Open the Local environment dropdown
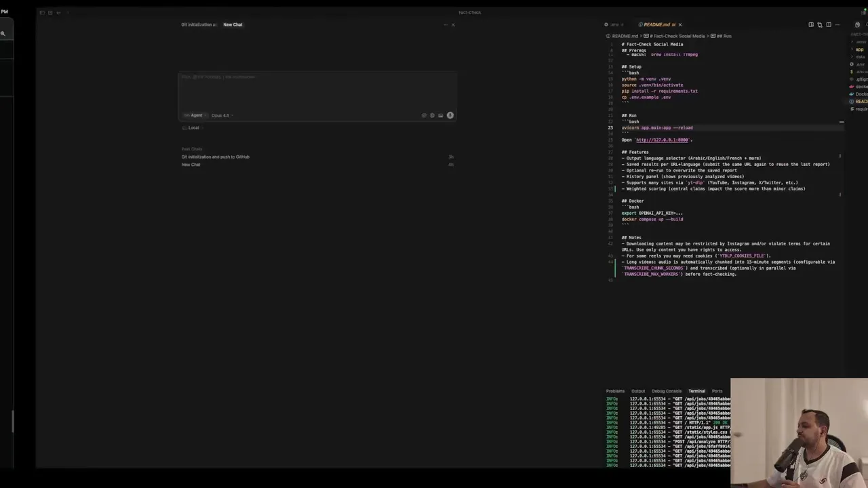868x488 pixels. tap(191, 127)
